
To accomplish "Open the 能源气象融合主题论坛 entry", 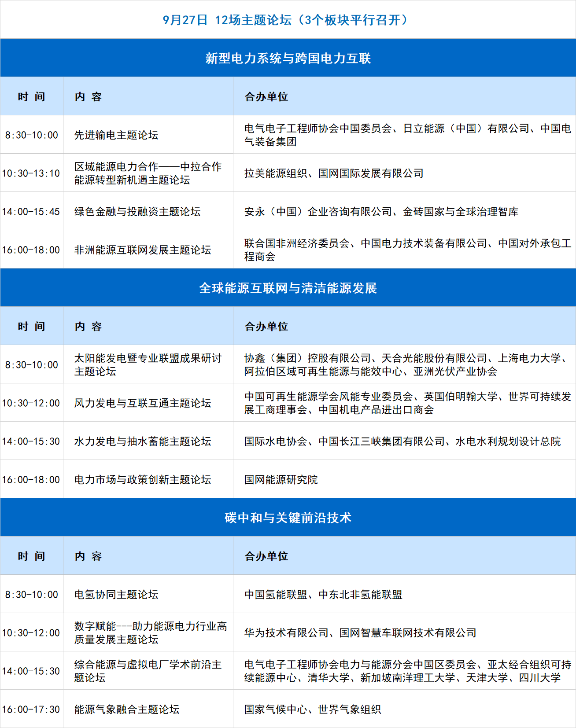I will pos(127,710).
